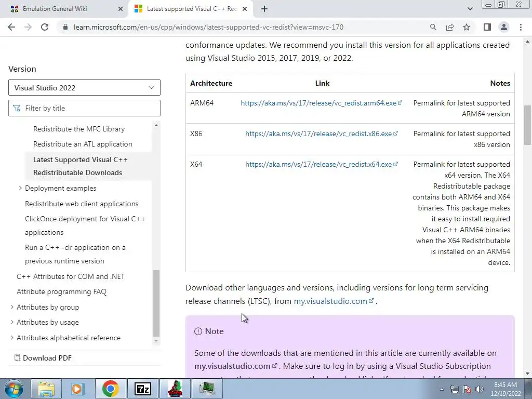Click the page scrollbar thumb
The width and height of the screenshot is (532, 399).
click(x=527, y=125)
